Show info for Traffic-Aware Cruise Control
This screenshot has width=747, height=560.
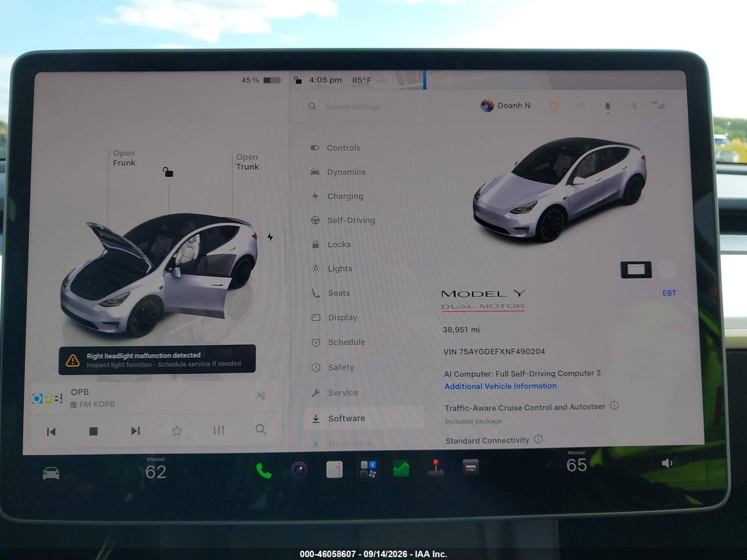tap(614, 405)
